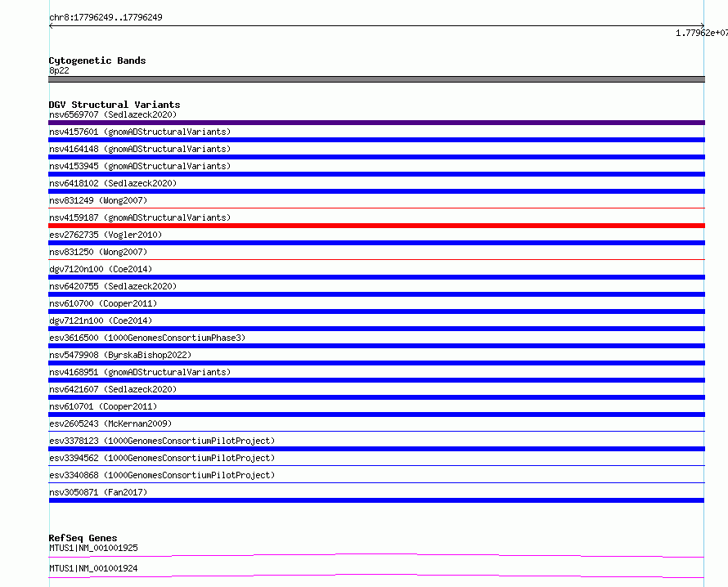Open variant nsv5479908 (ByrskaBishop2022)
This screenshot has height=587, width=728.
pyautogui.click(x=120, y=355)
